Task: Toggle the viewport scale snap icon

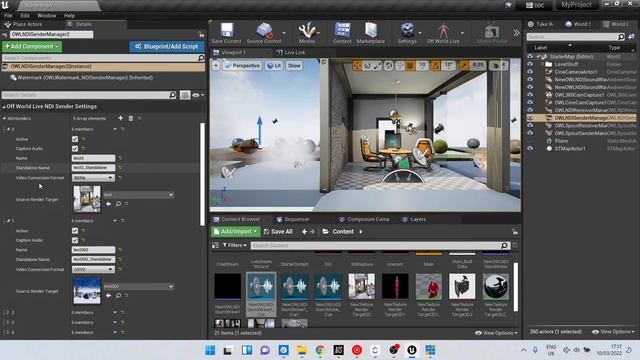Action: [465, 65]
